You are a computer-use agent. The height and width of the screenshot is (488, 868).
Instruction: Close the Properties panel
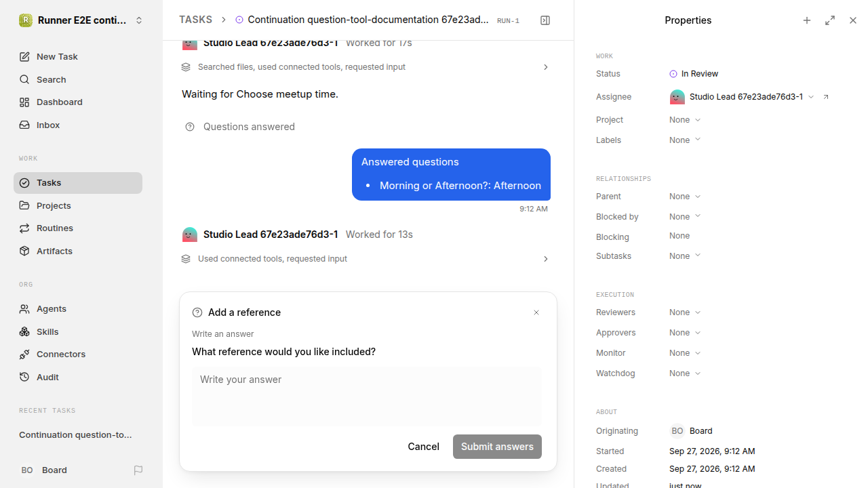(853, 20)
